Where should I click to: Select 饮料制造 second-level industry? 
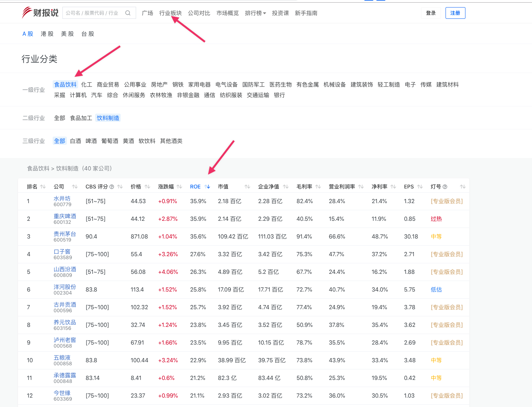pyautogui.click(x=108, y=118)
